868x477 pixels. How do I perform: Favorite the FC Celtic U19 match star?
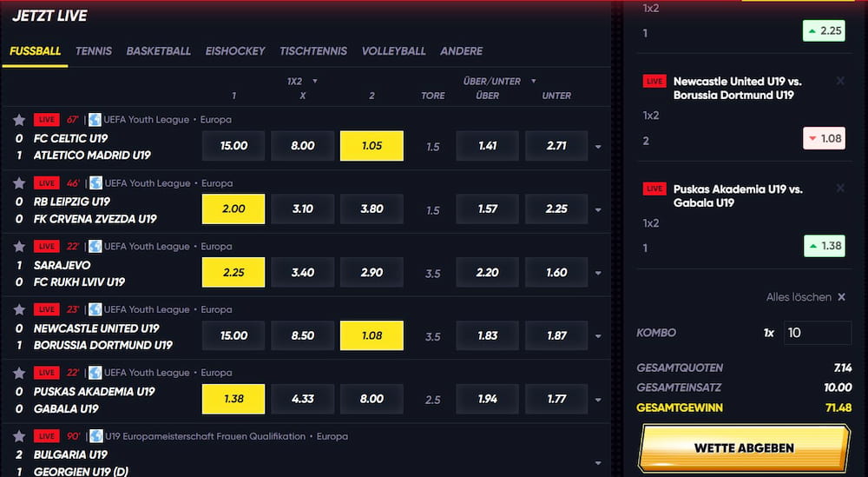tap(19, 120)
